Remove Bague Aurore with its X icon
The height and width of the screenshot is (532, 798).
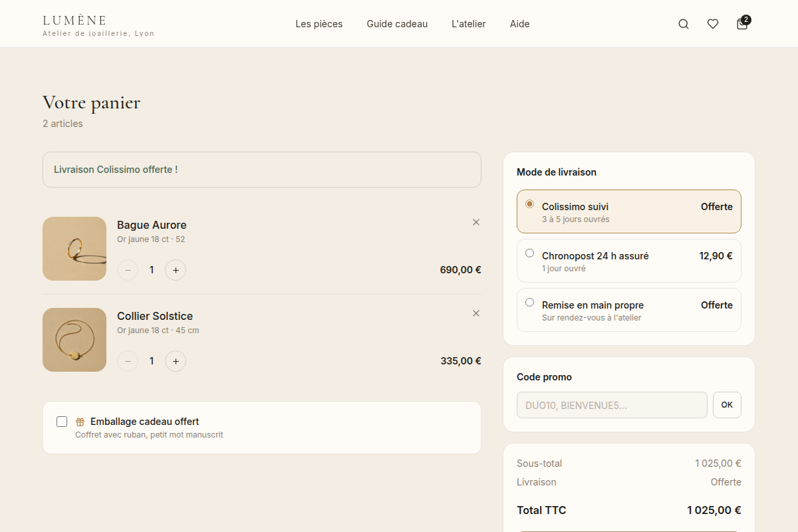pyautogui.click(x=476, y=222)
